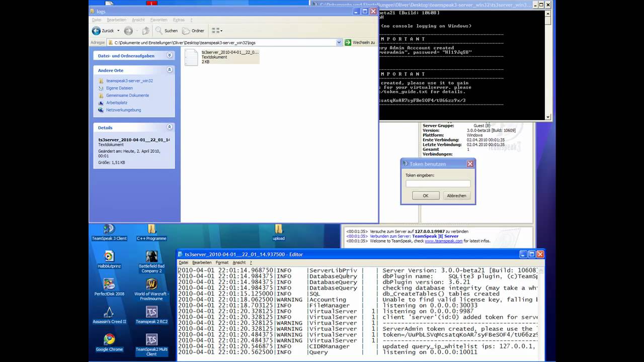Screen dimensions: 644x362
Task: Select TeamSpeak2 Multi Client desktop icon
Action: pyautogui.click(x=151, y=345)
